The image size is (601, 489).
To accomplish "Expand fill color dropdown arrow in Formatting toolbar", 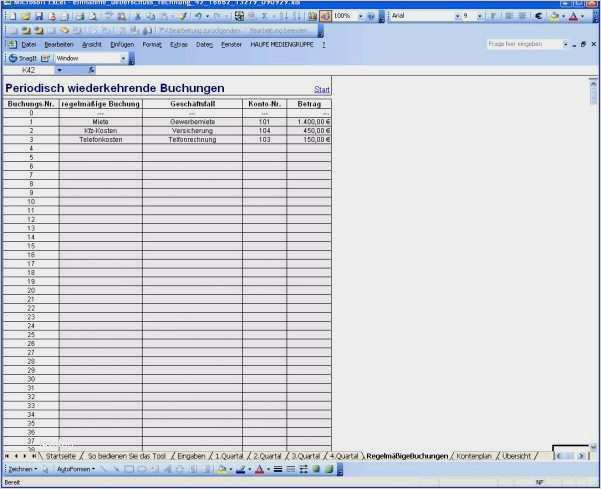I will click(x=563, y=16).
